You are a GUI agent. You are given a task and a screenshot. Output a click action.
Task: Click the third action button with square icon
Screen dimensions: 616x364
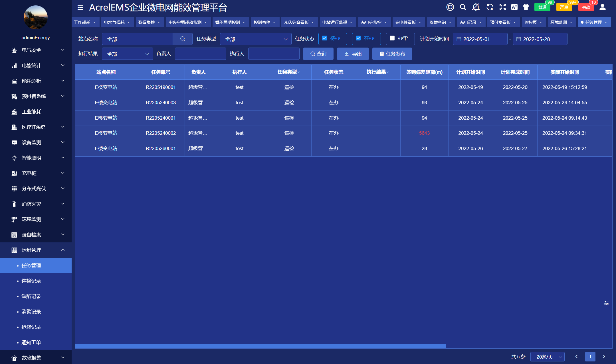point(392,54)
